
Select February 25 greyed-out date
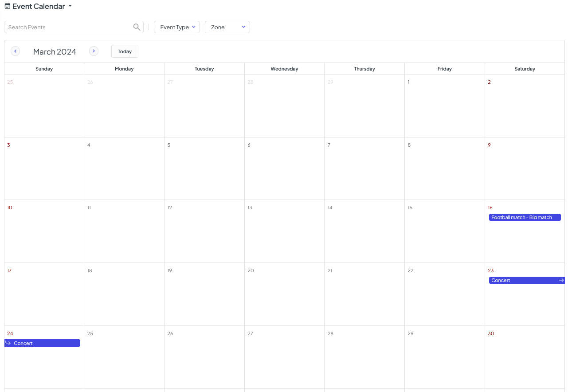click(x=10, y=82)
